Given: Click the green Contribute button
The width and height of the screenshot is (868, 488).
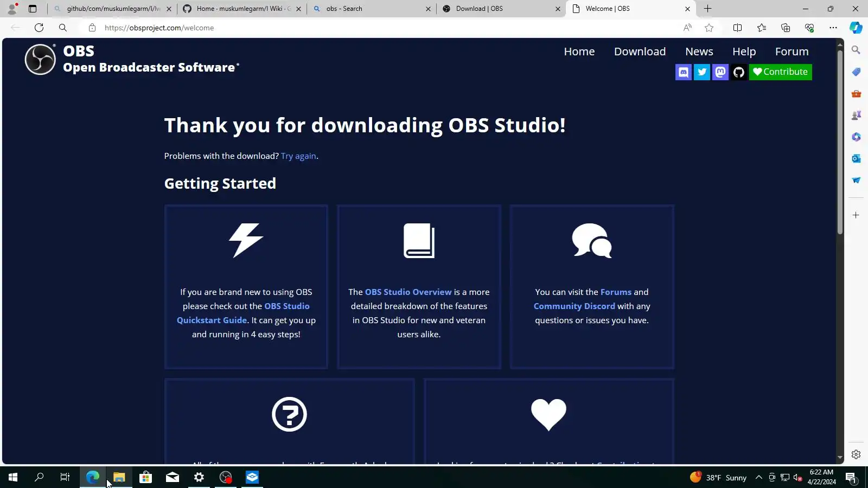Looking at the screenshot, I should click(x=780, y=72).
